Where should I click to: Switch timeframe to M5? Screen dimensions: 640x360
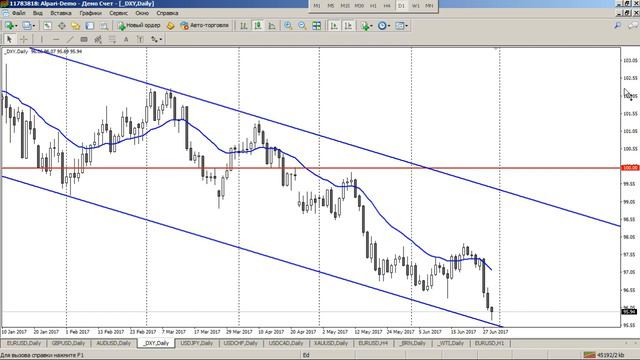click(x=331, y=6)
